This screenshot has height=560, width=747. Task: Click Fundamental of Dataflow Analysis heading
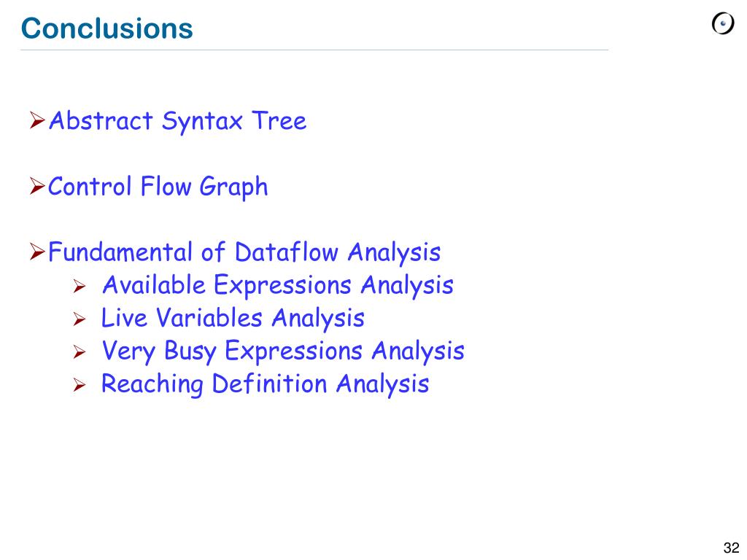click(244, 252)
